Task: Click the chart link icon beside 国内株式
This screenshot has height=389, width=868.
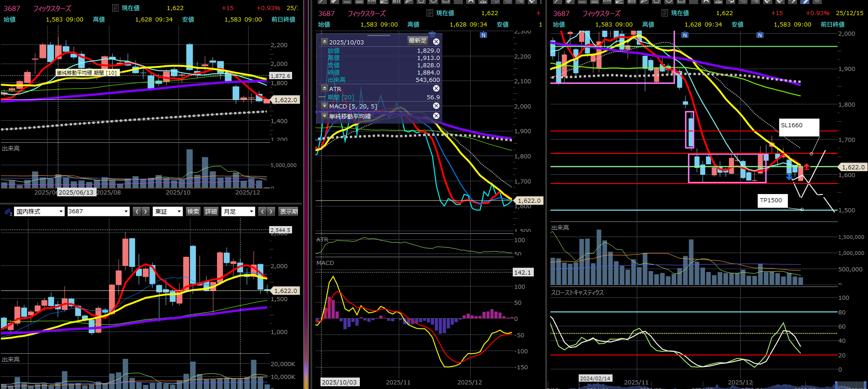Action: (x=8, y=211)
